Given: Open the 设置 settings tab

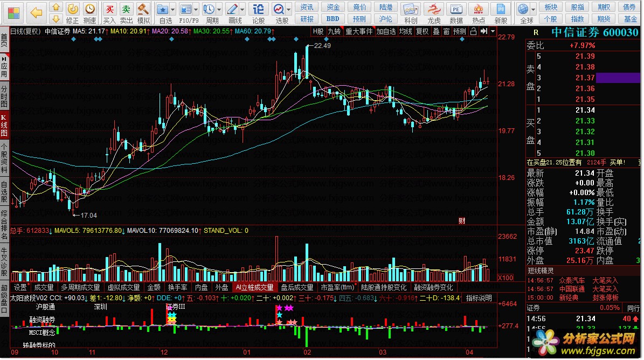Looking at the screenshot, I should 20,287.
